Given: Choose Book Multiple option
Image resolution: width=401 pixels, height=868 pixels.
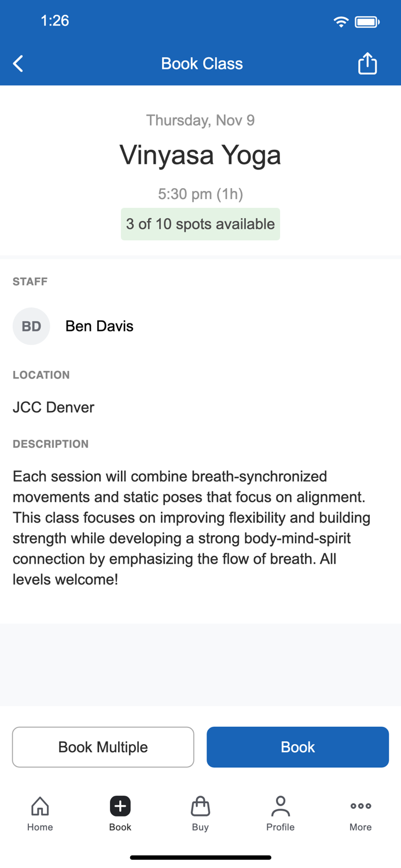Looking at the screenshot, I should pyautogui.click(x=103, y=746).
